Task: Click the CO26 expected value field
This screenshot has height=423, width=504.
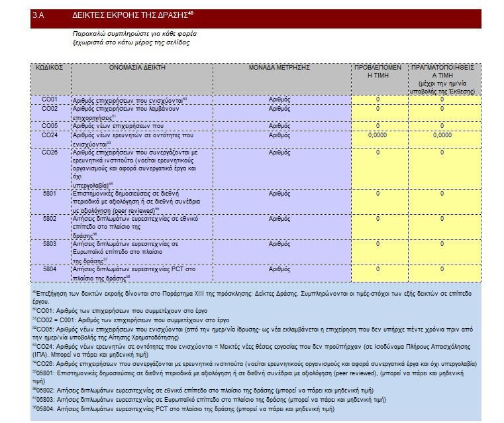Action: [x=379, y=168]
